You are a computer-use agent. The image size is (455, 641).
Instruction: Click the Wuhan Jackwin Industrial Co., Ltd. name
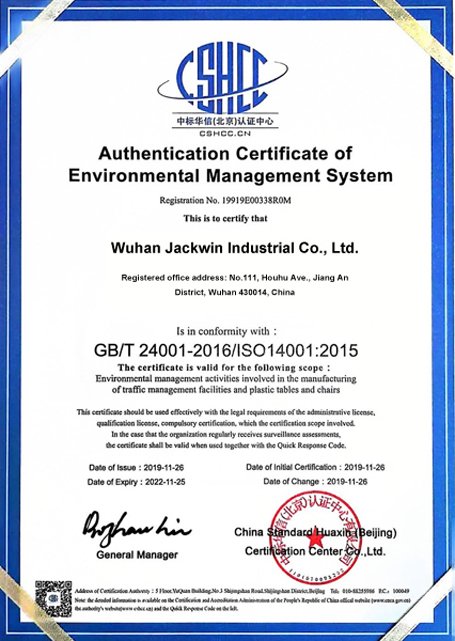[235, 248]
